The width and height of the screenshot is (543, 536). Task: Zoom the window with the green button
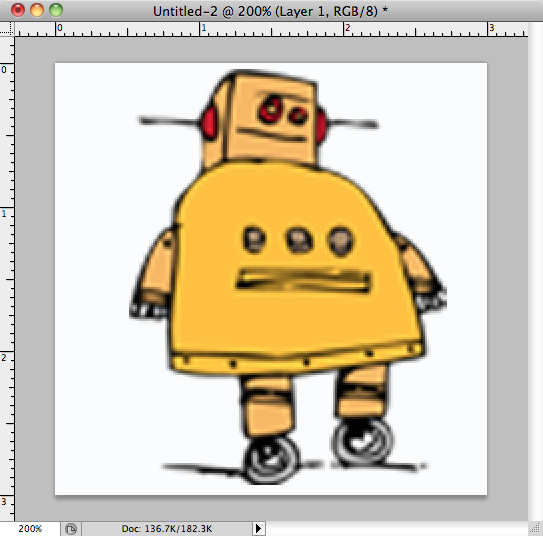point(56,10)
